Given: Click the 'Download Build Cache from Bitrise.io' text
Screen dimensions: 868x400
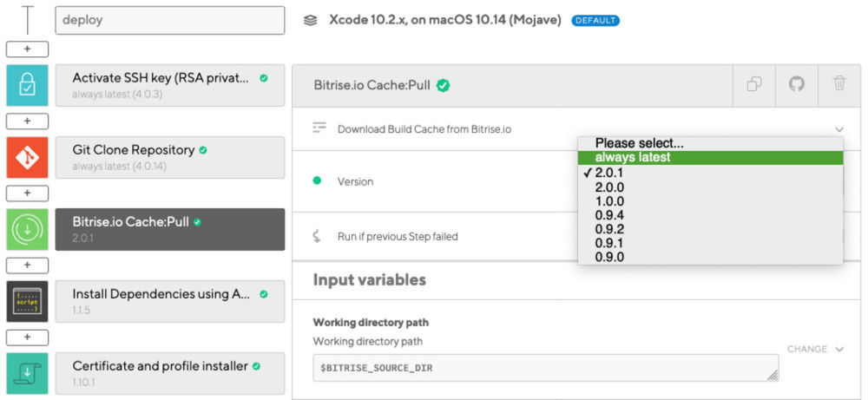Looking at the screenshot, I should pyautogui.click(x=424, y=129).
